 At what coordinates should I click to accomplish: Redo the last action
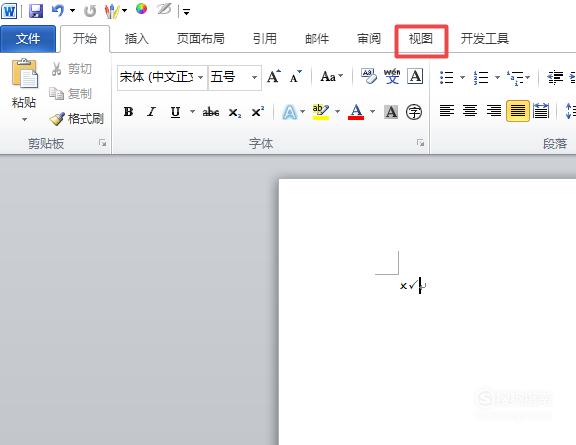coord(90,11)
